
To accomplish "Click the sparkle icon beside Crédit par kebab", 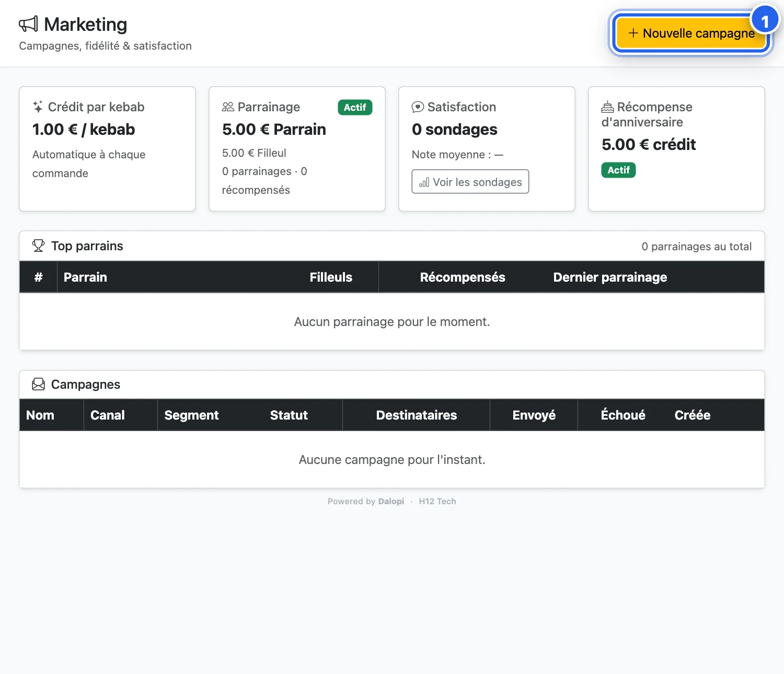I will point(38,107).
